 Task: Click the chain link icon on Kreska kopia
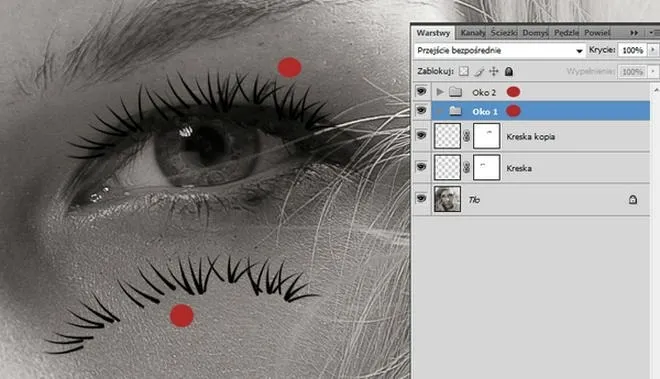(466, 136)
